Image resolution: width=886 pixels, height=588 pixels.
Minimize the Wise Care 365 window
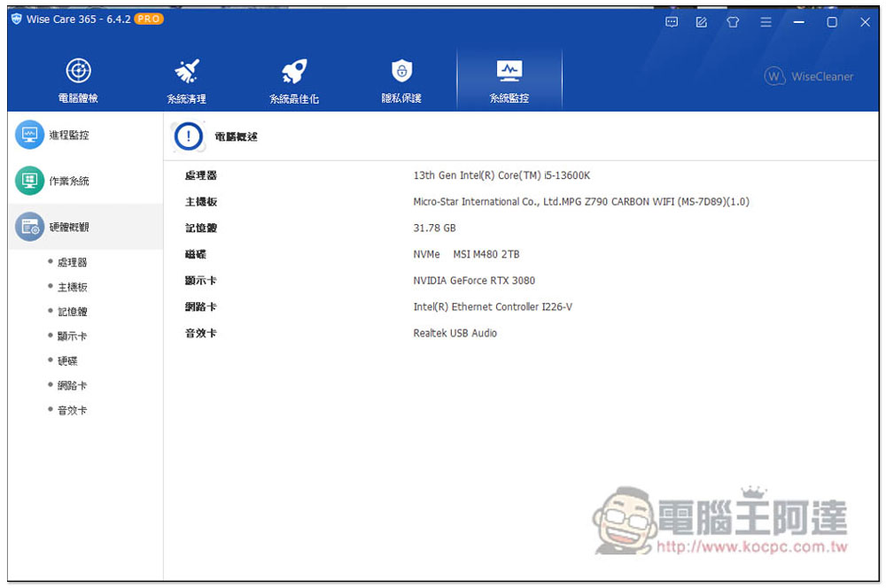[798, 22]
